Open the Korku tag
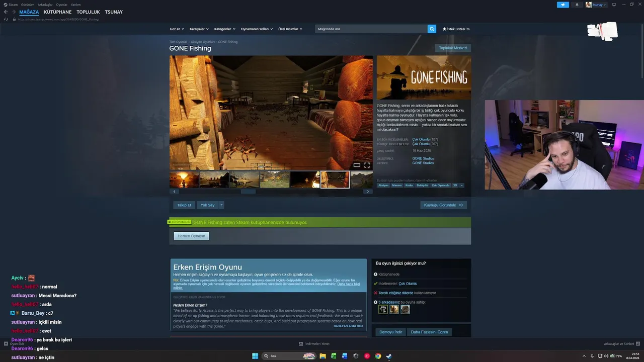The height and width of the screenshot is (362, 644). click(409, 186)
